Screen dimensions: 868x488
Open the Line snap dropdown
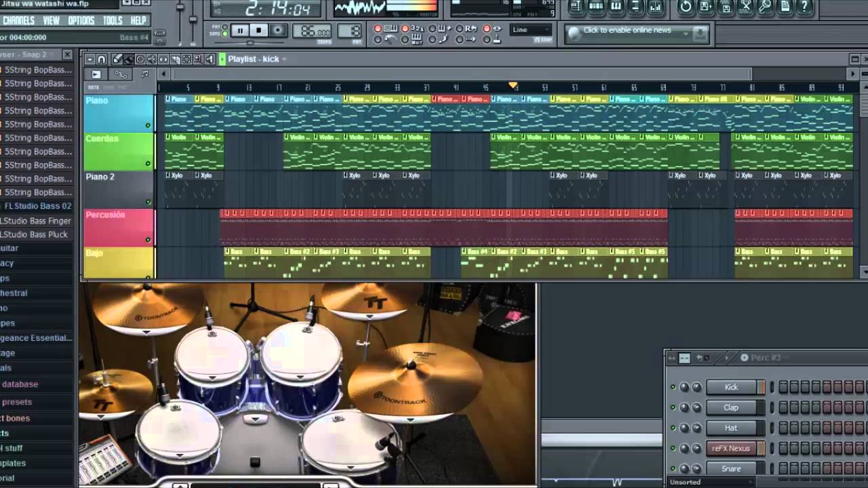click(x=531, y=30)
